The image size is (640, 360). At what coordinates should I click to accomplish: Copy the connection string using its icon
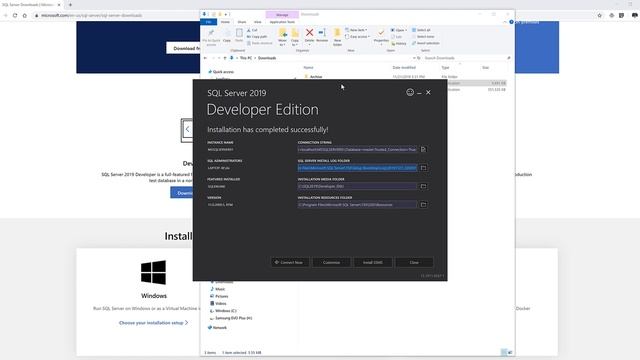point(423,149)
